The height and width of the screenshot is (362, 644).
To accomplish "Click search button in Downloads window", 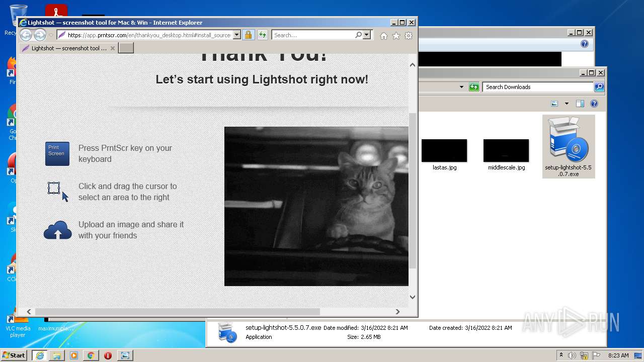I will coord(599,87).
